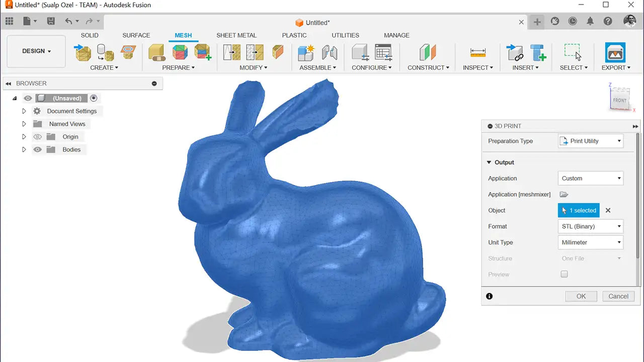Click the info icon in 3D Print dialog
Screen dimensions: 644x362
[x=489, y=296]
